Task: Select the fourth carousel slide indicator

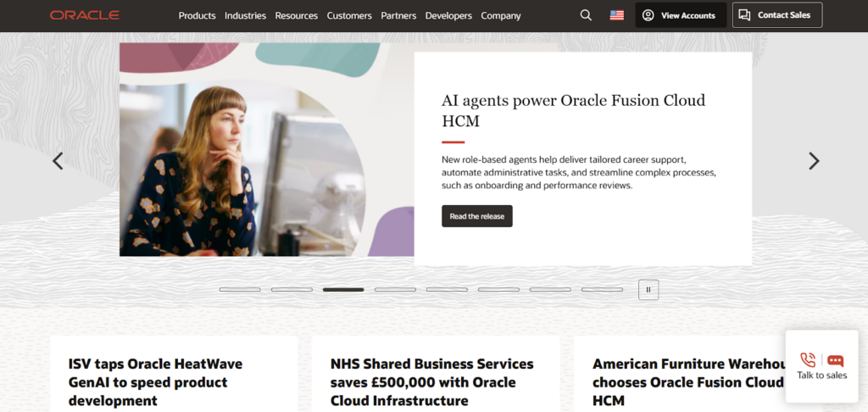Action: click(x=395, y=290)
